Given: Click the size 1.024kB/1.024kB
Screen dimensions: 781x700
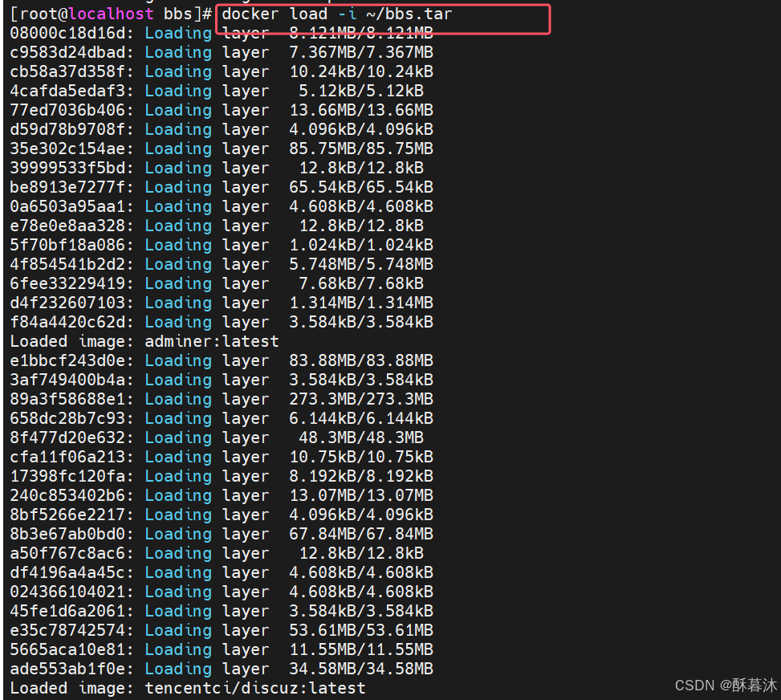Looking at the screenshot, I should tap(361, 245).
